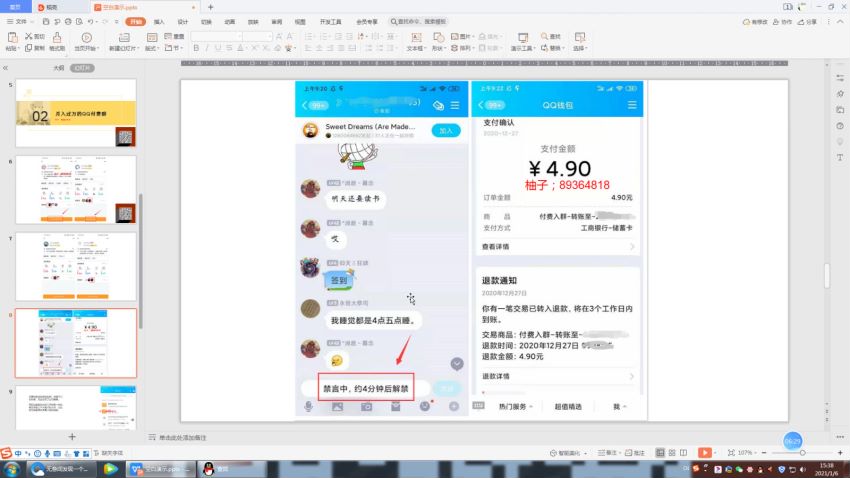
Task: Click the Find magnifier icon
Action: pos(544,36)
